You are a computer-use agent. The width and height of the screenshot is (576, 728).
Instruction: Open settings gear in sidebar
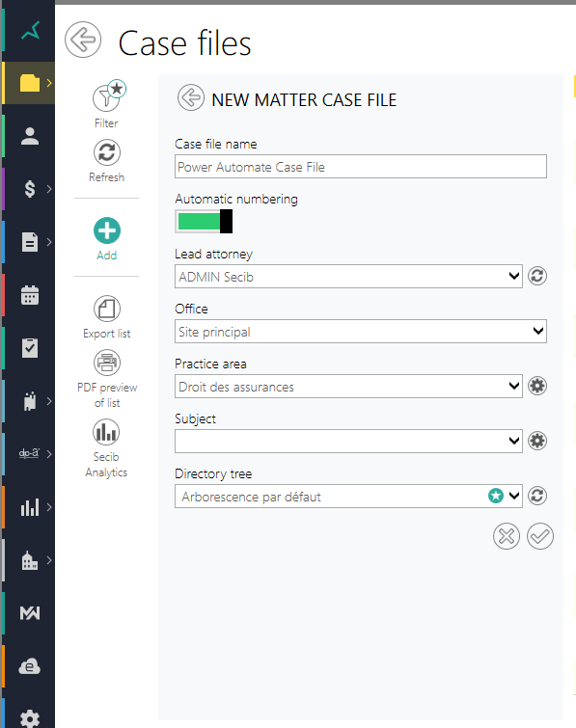30,718
